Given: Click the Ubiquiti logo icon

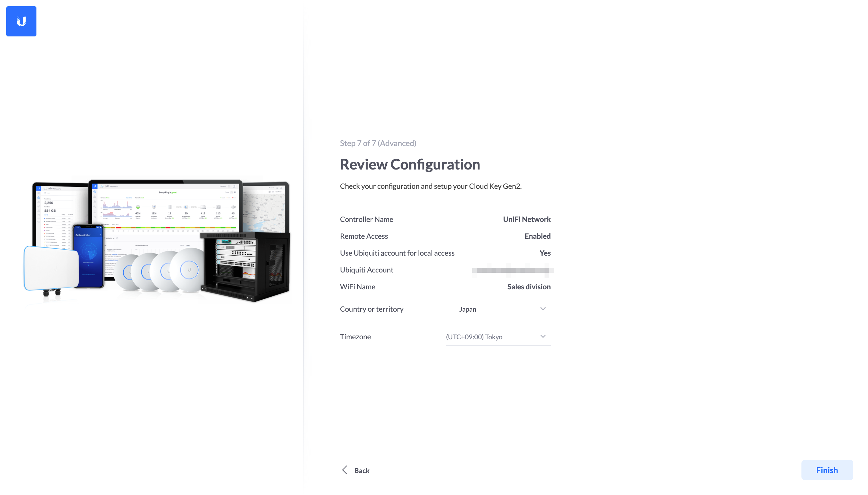Looking at the screenshot, I should click(x=21, y=21).
